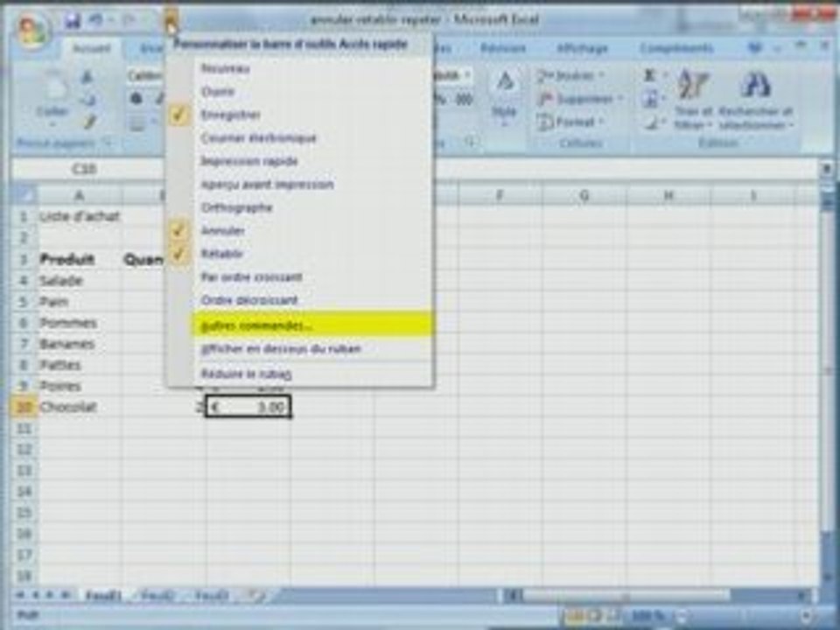Click the Select All corner box
Image resolution: width=840 pixels, height=630 pixels.
[x=24, y=194]
